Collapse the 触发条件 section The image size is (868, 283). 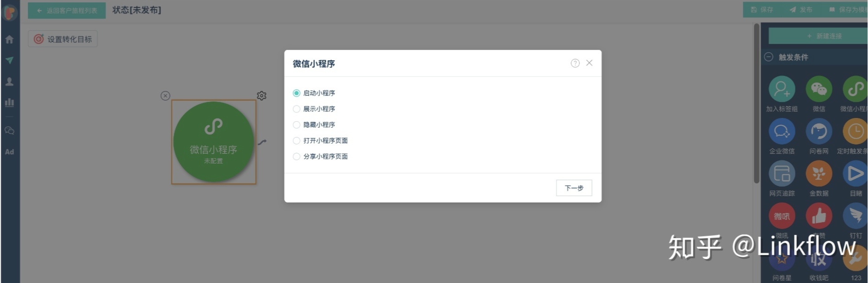769,57
